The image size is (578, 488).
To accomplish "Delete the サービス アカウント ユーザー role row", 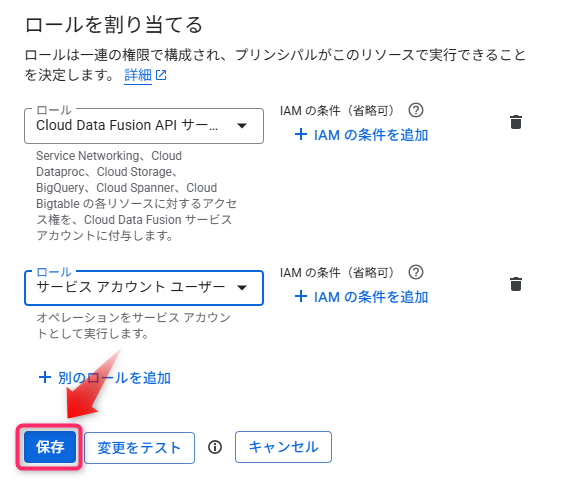I will [516, 284].
